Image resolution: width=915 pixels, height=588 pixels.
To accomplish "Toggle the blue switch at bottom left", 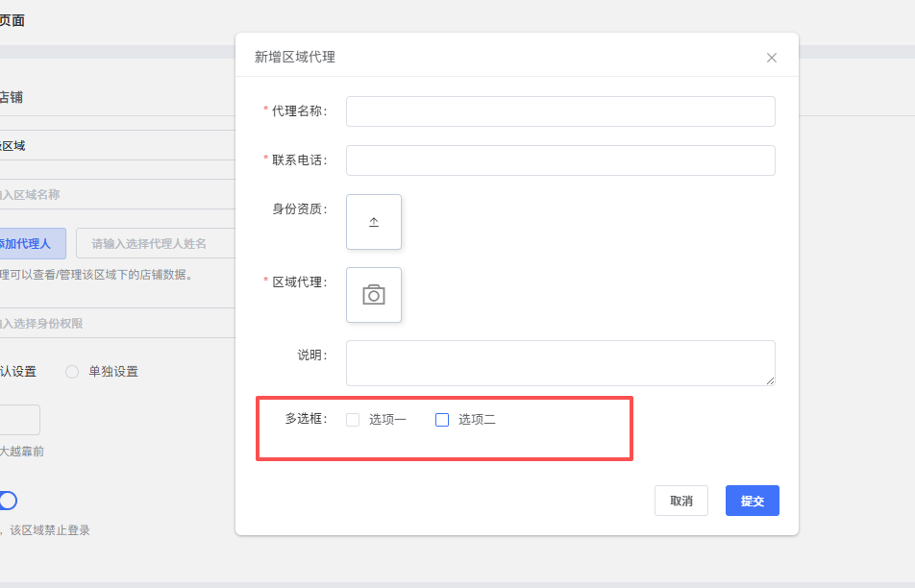I will (x=6, y=501).
